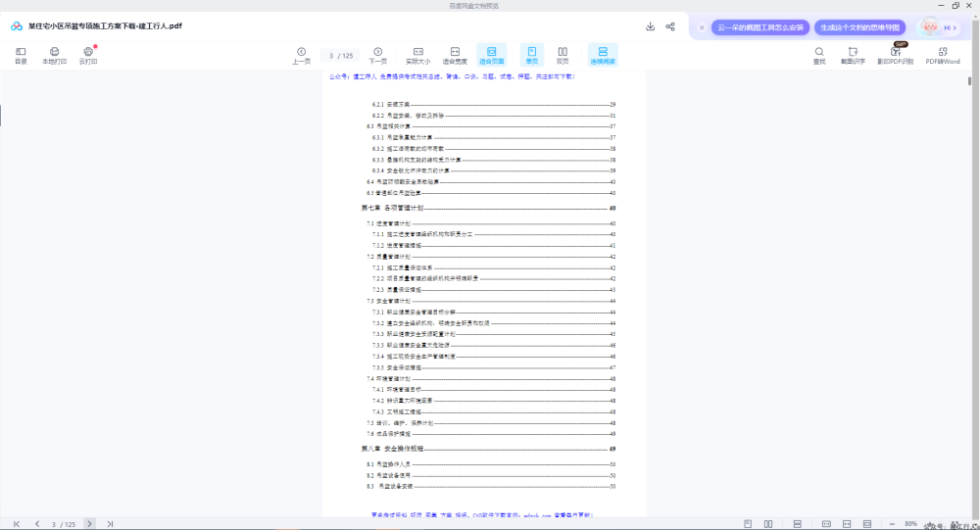Click the PDF file name title
This screenshot has height=530, width=980.
click(105, 26)
